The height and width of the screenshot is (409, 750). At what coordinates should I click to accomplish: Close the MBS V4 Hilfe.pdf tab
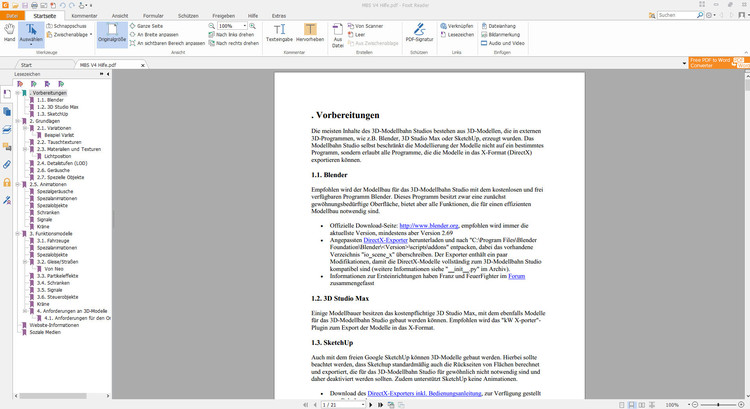click(x=143, y=66)
